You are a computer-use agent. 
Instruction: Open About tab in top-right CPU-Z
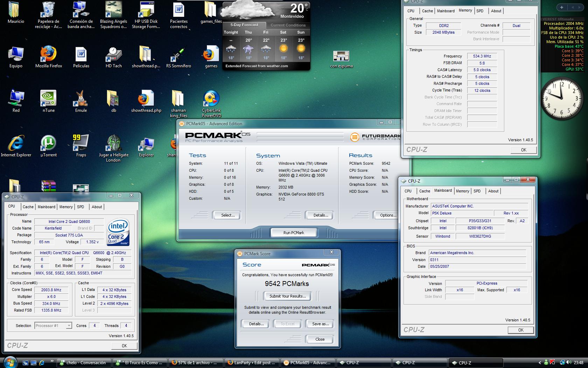click(496, 11)
